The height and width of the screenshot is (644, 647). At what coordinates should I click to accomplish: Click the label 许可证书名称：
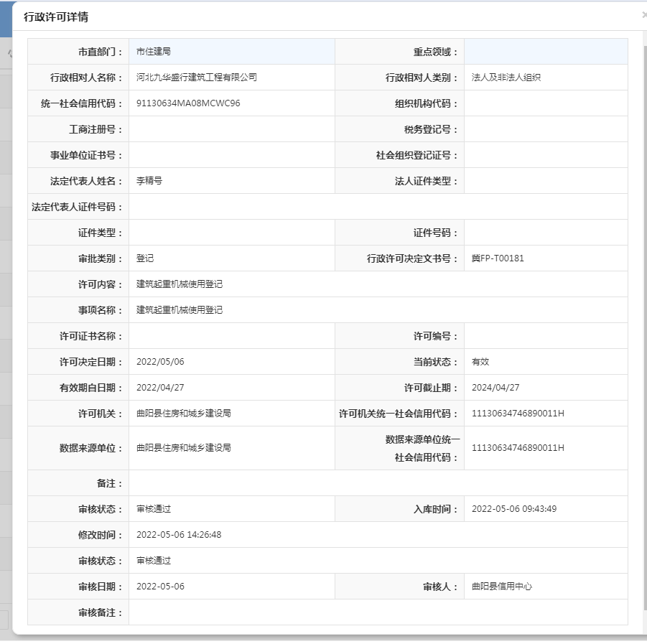point(91,336)
